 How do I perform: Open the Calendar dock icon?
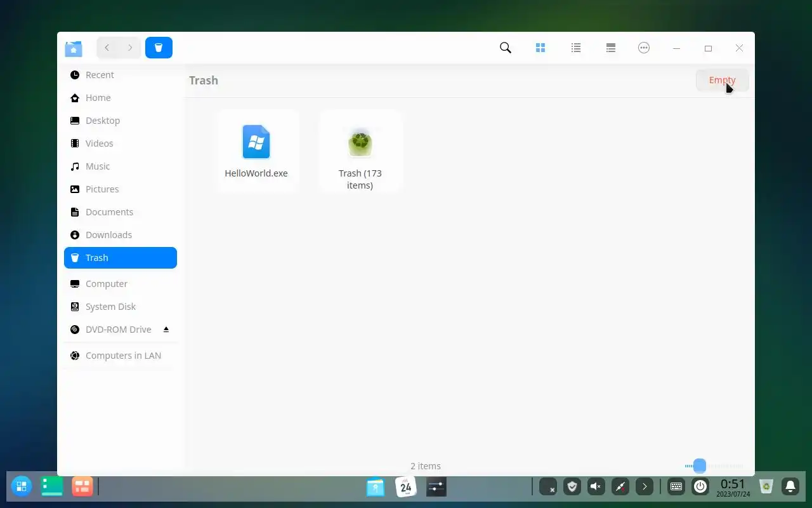[406, 487]
